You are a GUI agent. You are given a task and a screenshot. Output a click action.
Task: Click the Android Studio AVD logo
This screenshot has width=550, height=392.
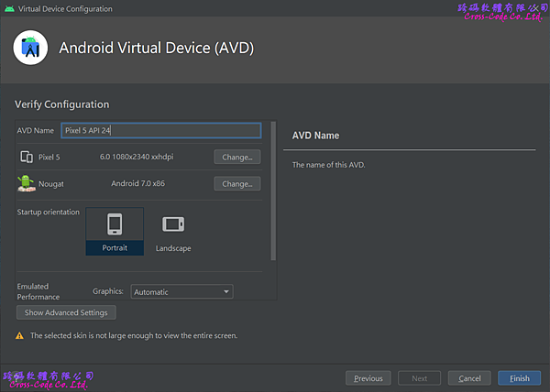[x=32, y=48]
